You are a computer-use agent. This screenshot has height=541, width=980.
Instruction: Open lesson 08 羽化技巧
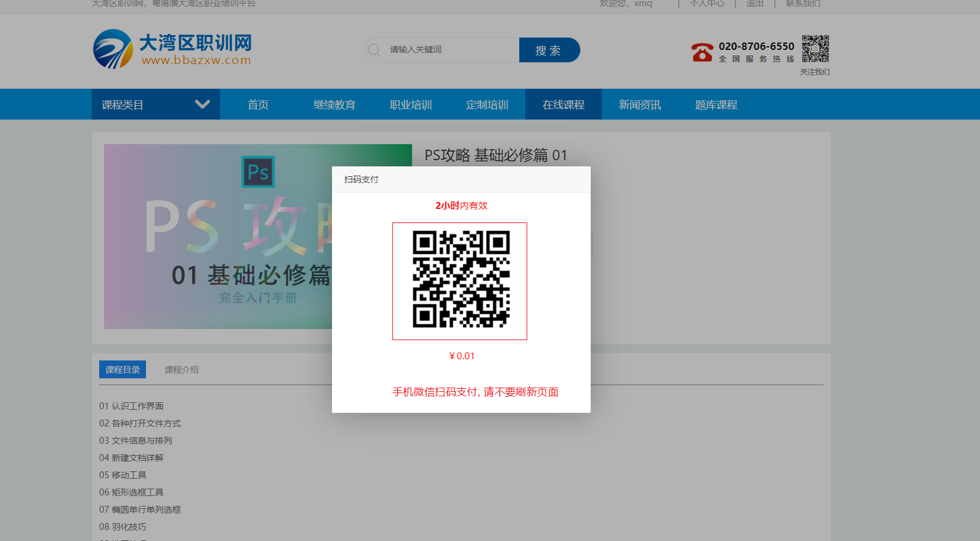pyautogui.click(x=123, y=527)
